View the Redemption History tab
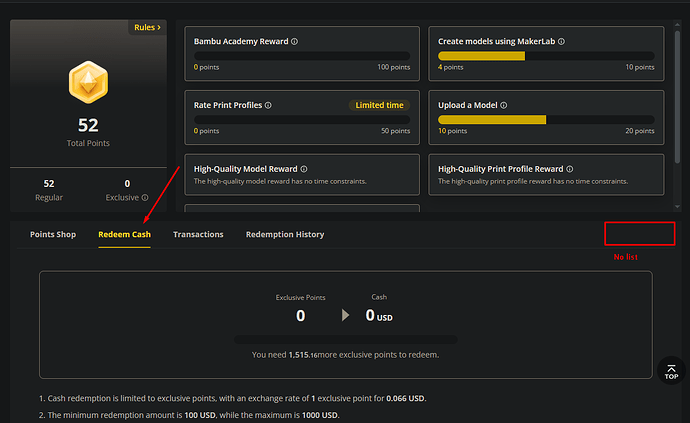 285,235
